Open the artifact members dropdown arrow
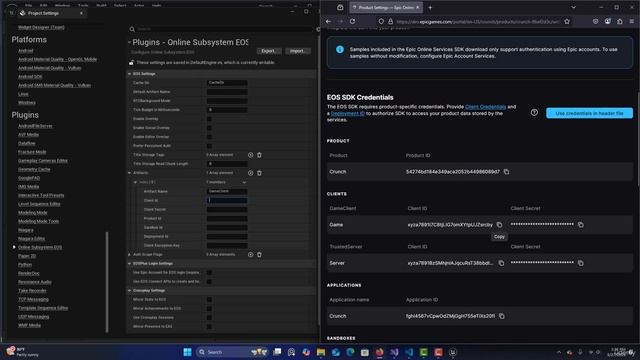The image size is (640, 360). click(244, 182)
